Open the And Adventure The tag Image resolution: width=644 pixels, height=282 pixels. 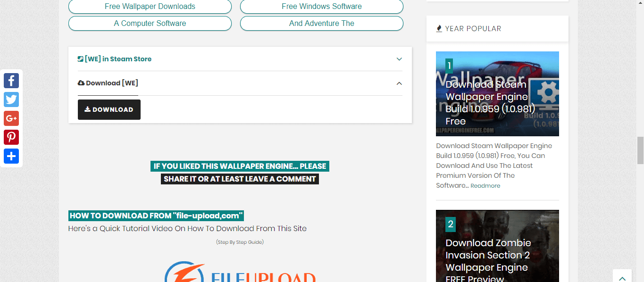click(x=322, y=23)
